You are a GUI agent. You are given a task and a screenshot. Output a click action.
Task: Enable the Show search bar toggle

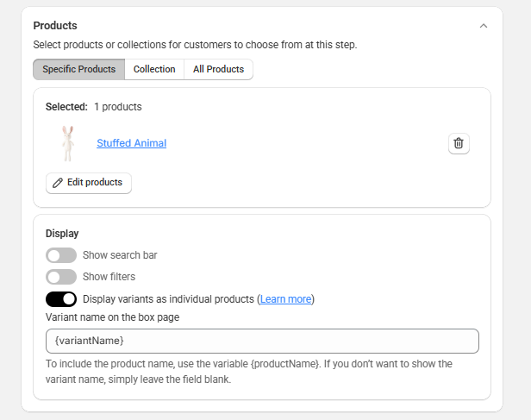[61, 255]
